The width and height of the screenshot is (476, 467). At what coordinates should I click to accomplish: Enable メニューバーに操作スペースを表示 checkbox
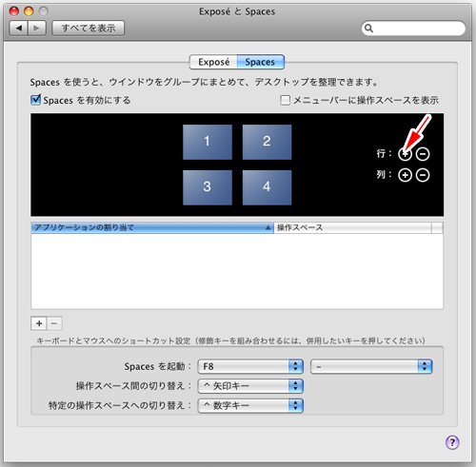tap(285, 100)
